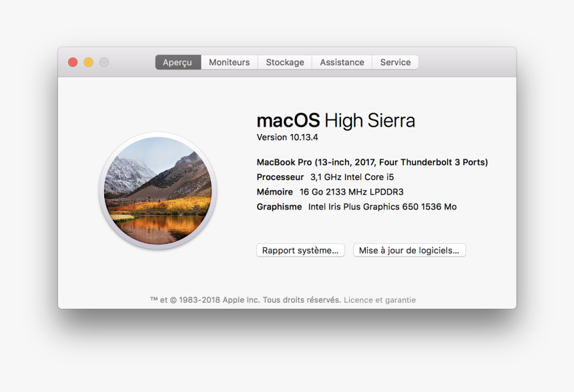Minimize the window with the yellow button
The height and width of the screenshot is (392, 574).
tap(89, 62)
